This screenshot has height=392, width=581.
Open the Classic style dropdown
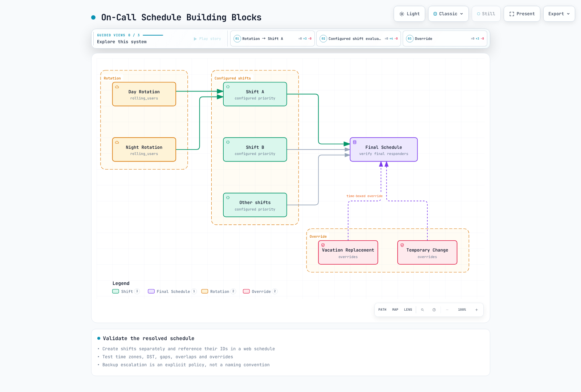pos(448,14)
